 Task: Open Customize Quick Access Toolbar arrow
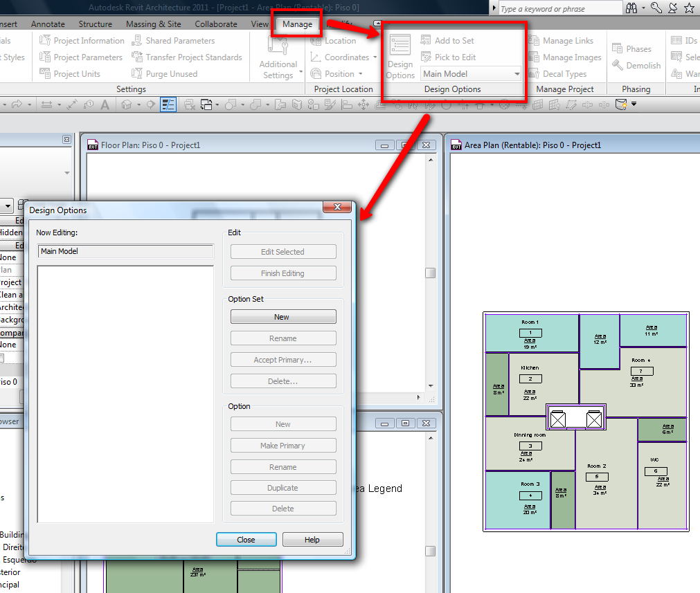634,104
